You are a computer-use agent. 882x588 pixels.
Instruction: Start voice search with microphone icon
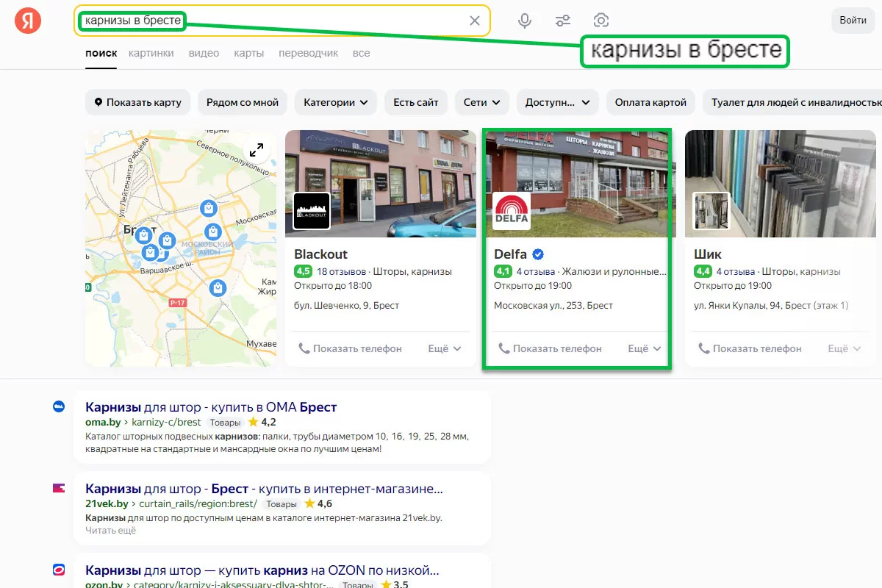[x=525, y=21]
